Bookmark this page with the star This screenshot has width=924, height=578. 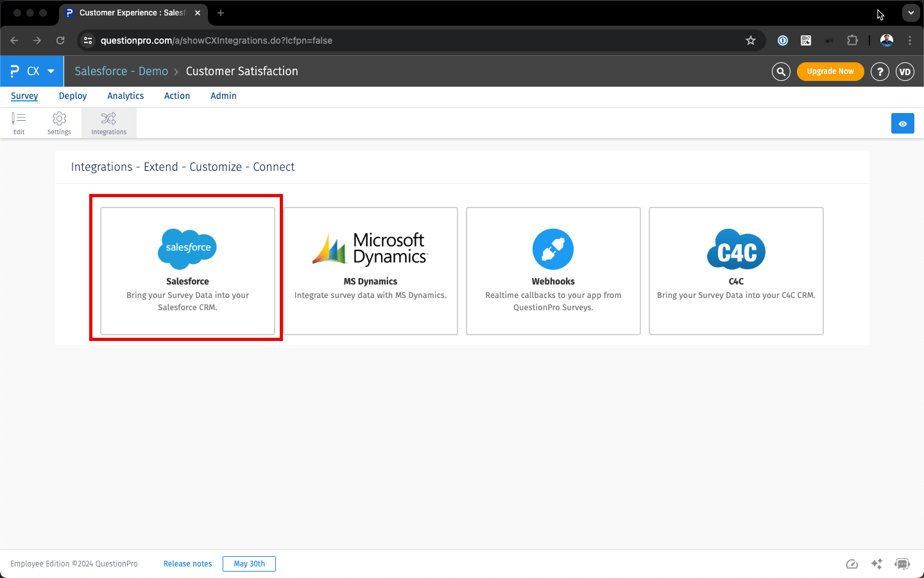click(751, 40)
